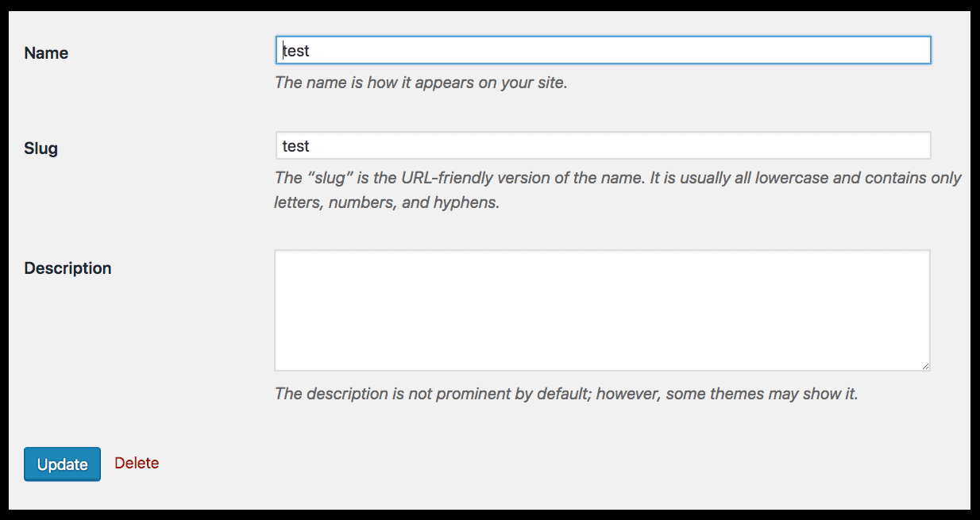Screen dimensions: 980x520
Task: Focus the Name text input field
Action: click(x=603, y=50)
